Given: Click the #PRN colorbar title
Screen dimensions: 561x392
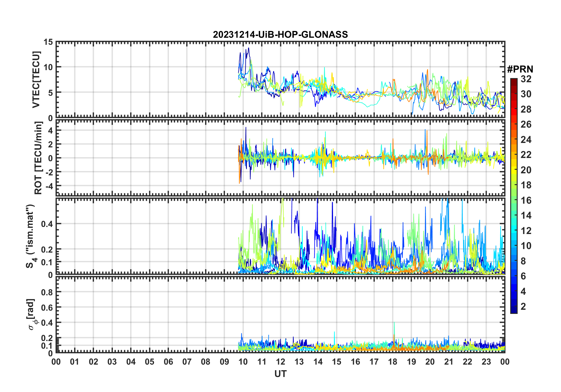Looking at the screenshot, I should coord(520,69).
